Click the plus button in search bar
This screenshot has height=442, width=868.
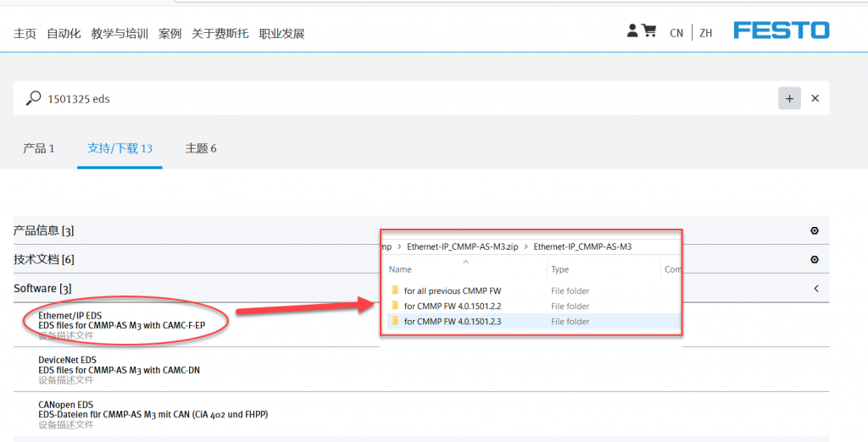(x=789, y=98)
